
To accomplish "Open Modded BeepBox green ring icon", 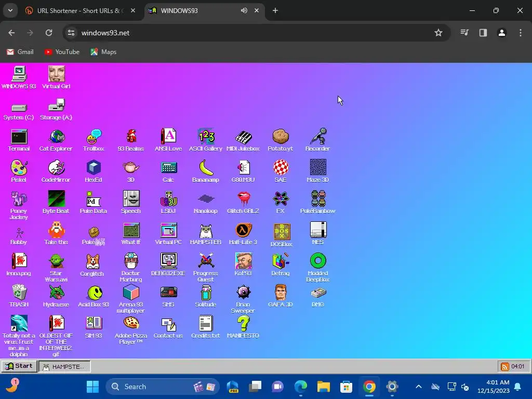I will click(x=318, y=268).
